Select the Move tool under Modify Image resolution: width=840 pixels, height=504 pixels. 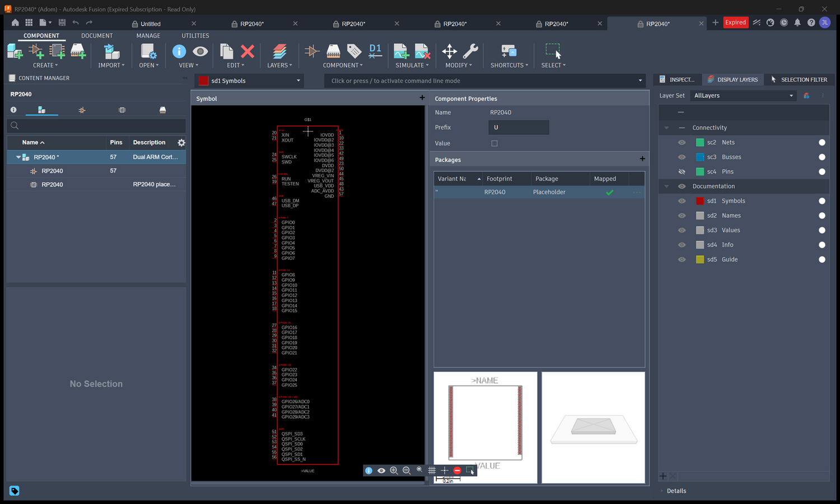pos(449,52)
